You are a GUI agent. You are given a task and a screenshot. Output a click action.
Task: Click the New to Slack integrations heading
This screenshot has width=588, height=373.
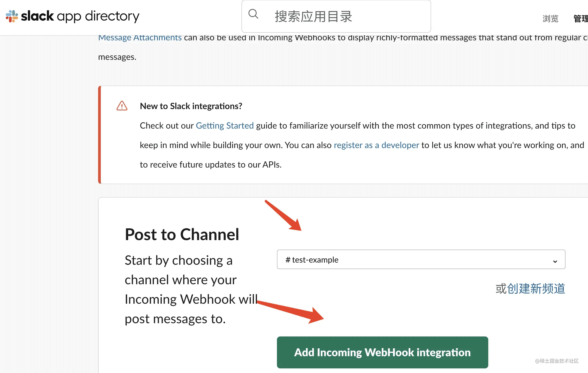click(x=191, y=106)
